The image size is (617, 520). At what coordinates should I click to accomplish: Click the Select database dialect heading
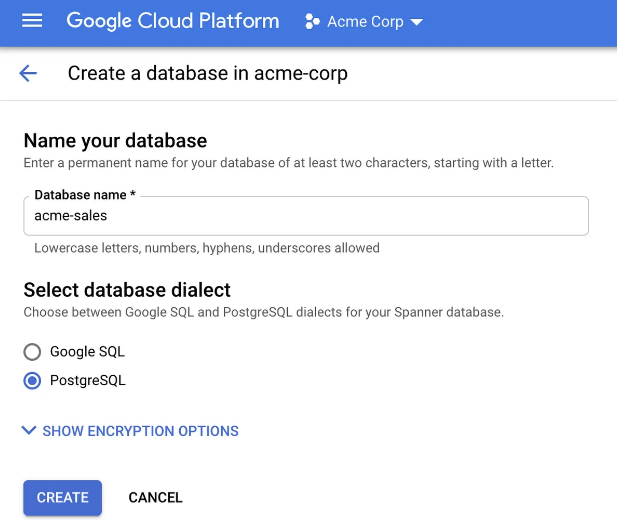(x=127, y=290)
